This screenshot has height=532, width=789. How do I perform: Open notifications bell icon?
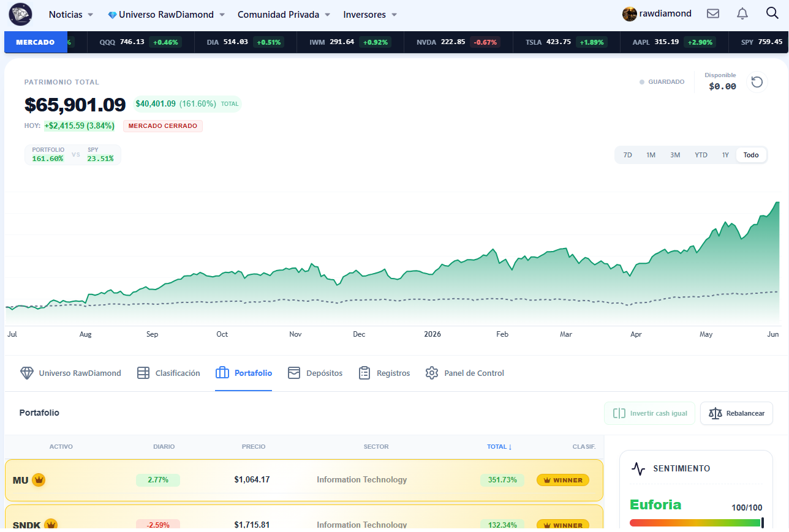pyautogui.click(x=742, y=13)
